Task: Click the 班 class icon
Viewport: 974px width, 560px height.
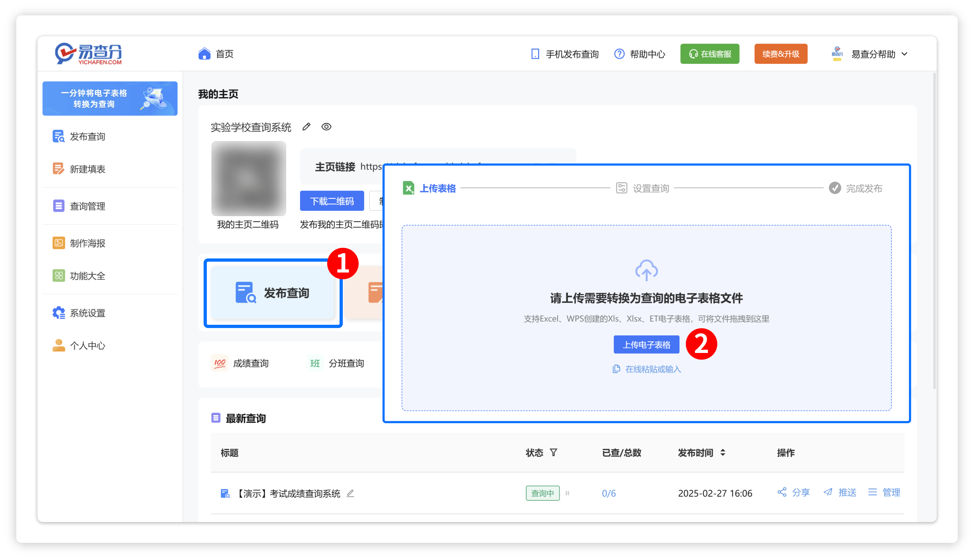Action: point(315,363)
